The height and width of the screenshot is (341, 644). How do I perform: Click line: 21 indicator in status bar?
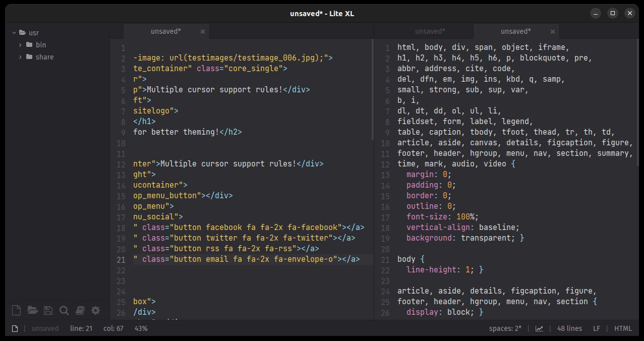click(81, 328)
